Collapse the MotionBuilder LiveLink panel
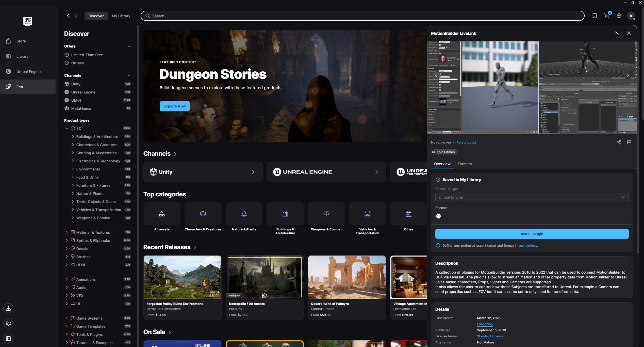 point(617,33)
